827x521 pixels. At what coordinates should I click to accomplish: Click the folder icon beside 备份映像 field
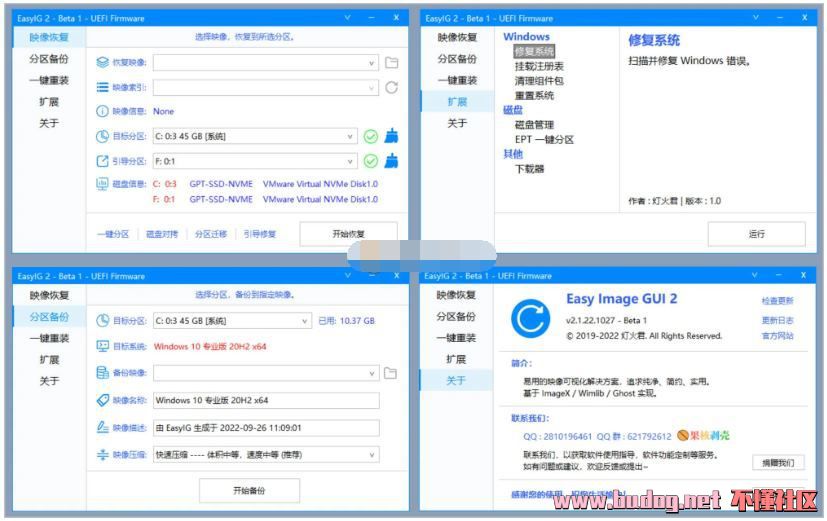[390, 373]
